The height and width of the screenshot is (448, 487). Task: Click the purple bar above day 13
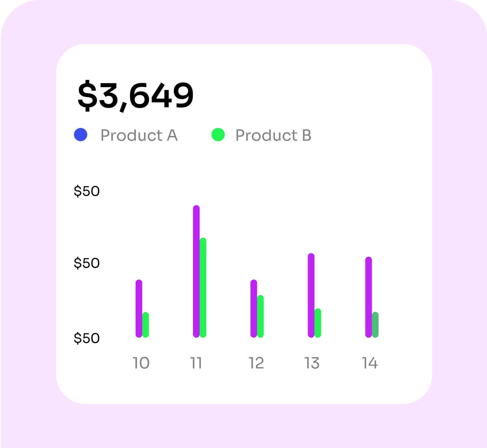click(311, 295)
